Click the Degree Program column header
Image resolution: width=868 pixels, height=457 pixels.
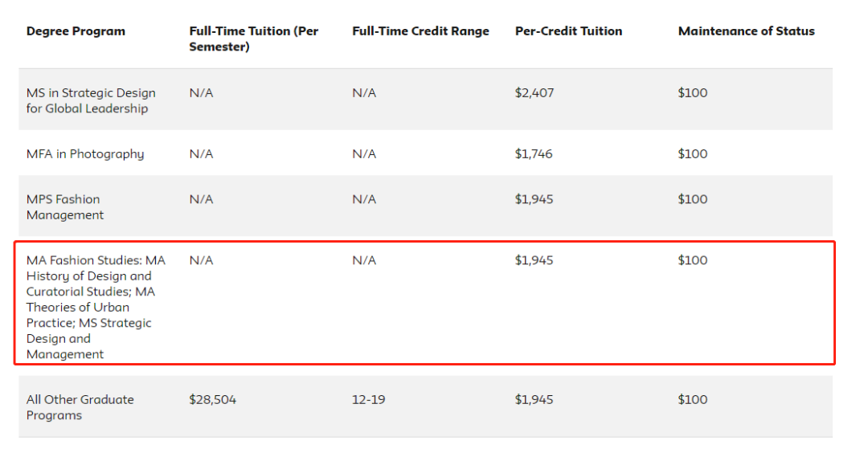point(76,31)
